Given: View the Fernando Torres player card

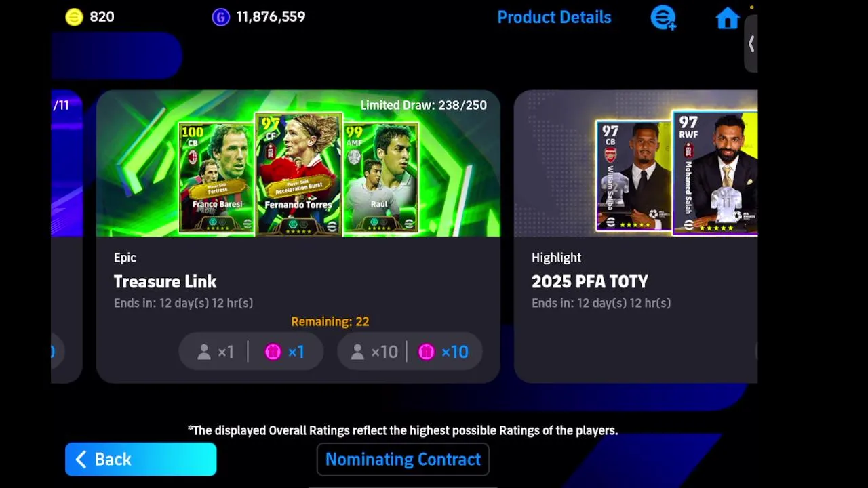Looking at the screenshot, I should point(299,175).
